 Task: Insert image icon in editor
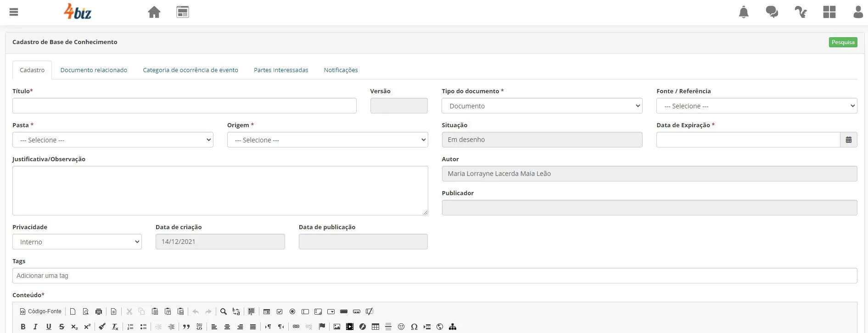(337, 327)
